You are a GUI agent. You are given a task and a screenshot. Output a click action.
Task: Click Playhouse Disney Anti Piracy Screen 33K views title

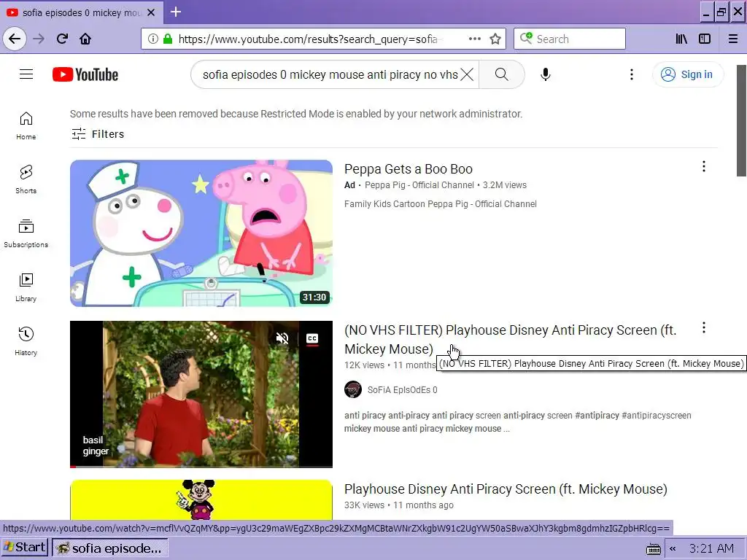click(506, 489)
